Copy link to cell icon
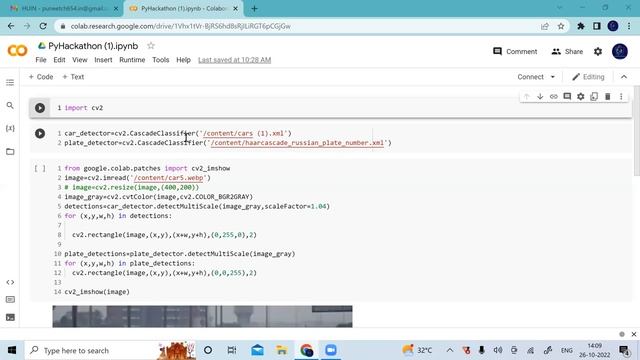The height and width of the screenshot is (360, 640). coord(553,97)
